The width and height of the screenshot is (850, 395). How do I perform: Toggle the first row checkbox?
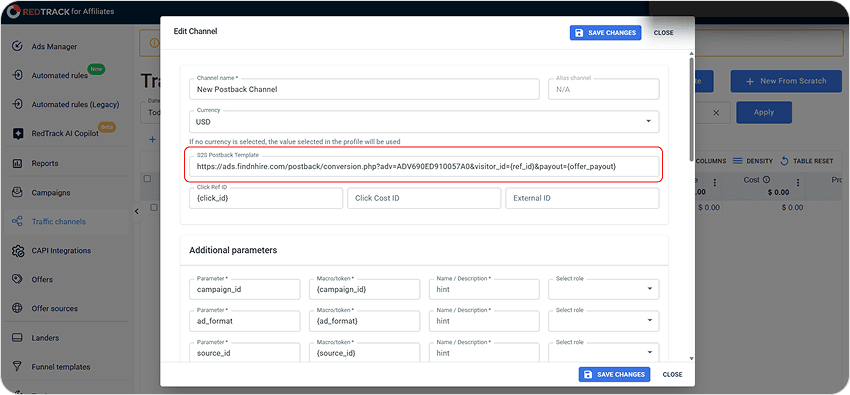[153, 208]
